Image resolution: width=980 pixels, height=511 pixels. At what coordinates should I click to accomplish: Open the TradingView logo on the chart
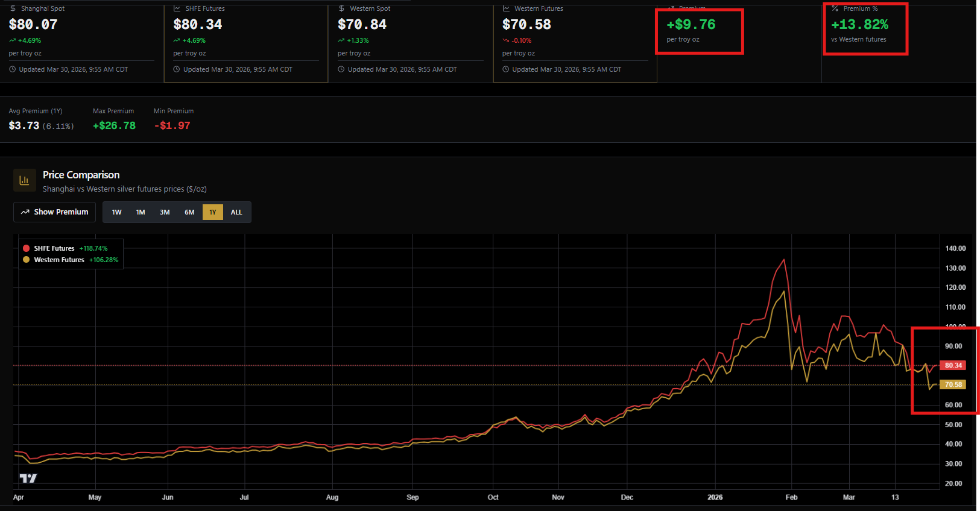click(x=28, y=478)
